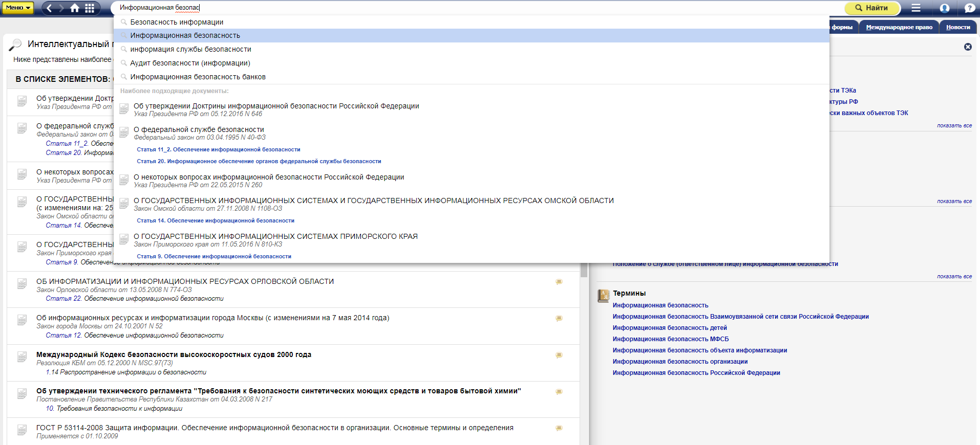Click the comment icon for Орловской области law
The image size is (980, 445).
click(x=559, y=282)
